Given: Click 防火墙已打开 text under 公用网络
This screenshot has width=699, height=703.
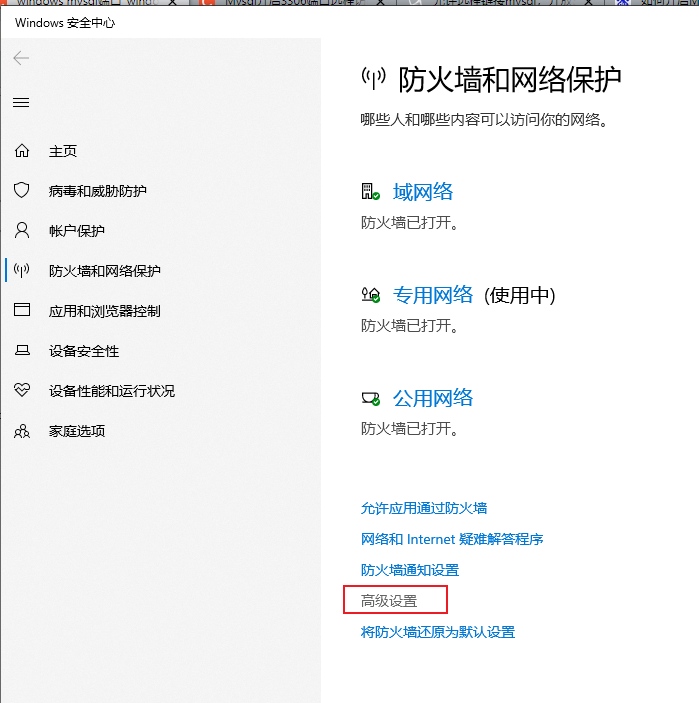Looking at the screenshot, I should 410,429.
